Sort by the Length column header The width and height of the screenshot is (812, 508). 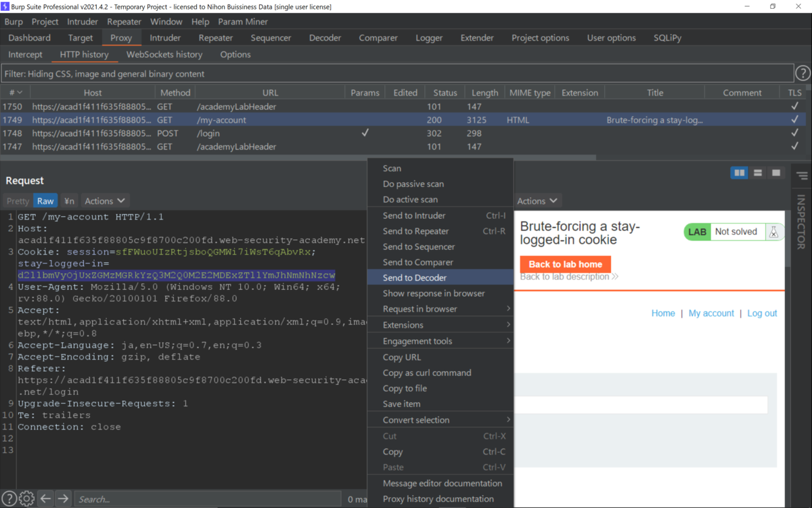point(484,93)
